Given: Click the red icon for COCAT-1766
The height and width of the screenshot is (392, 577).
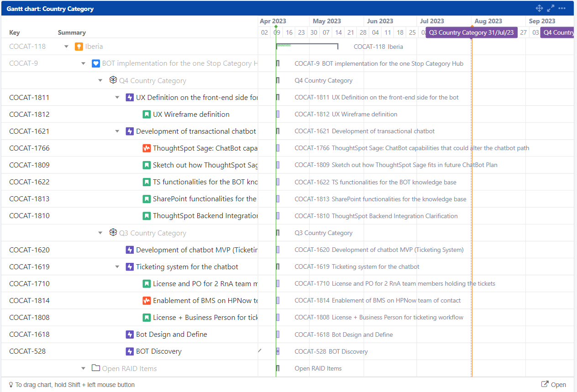Looking at the screenshot, I should [x=147, y=148].
